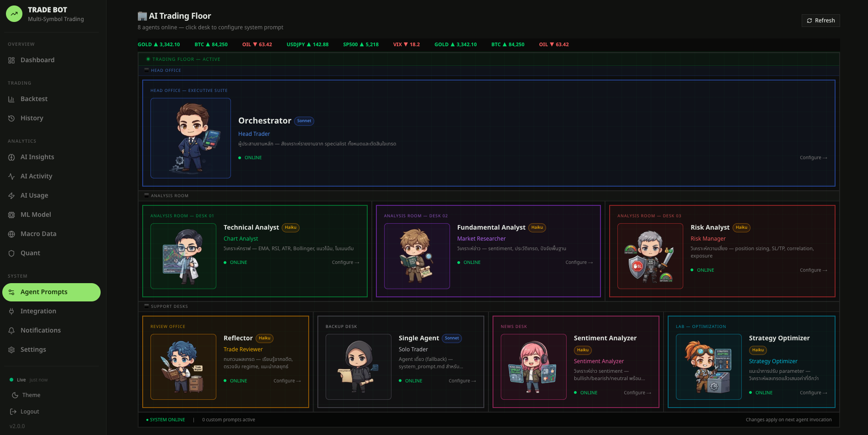Click the Sentiment Analyzer title

605,338
